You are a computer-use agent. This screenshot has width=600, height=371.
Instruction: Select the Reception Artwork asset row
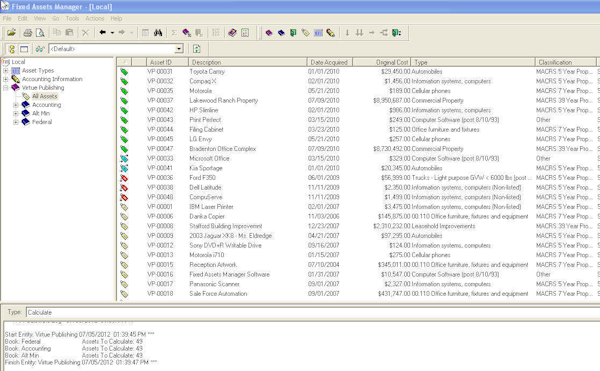358,265
